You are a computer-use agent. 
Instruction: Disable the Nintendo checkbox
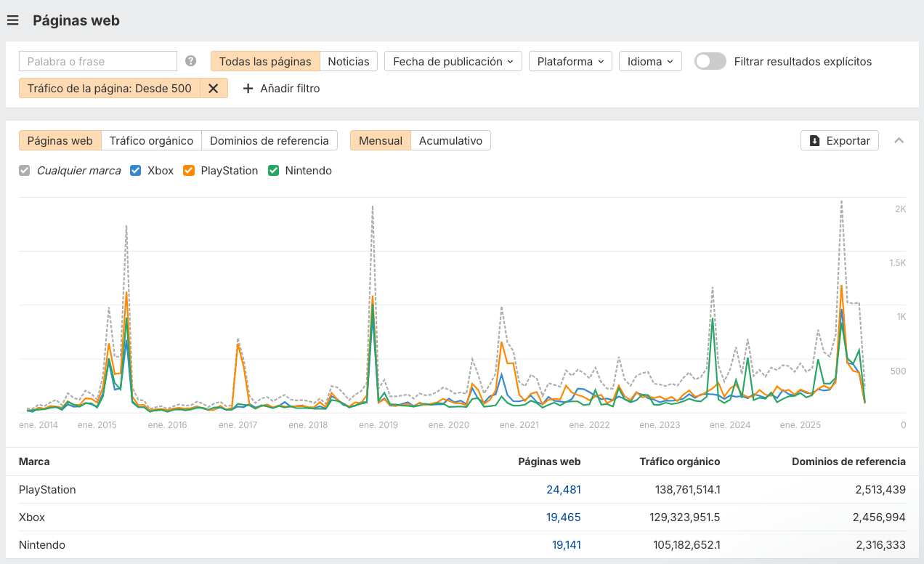click(272, 170)
